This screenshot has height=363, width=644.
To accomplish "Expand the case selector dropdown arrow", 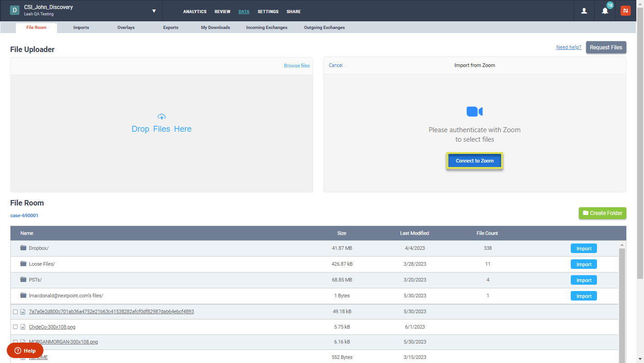I will (x=154, y=11).
